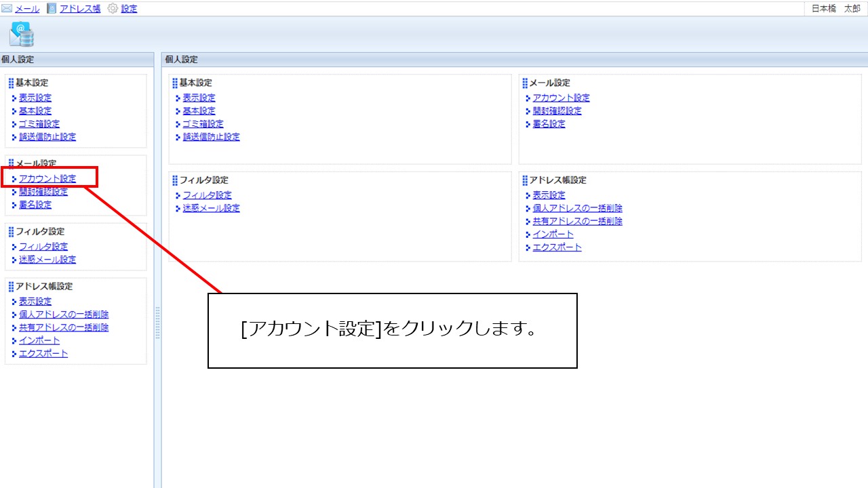Open アドレス帳 from the top menu
868x488 pixels.
pos(80,9)
